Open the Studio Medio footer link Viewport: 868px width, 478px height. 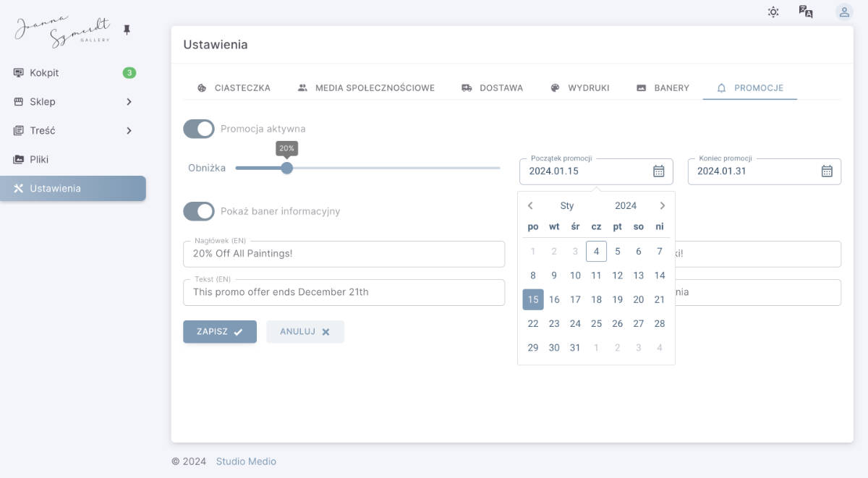[x=246, y=461]
